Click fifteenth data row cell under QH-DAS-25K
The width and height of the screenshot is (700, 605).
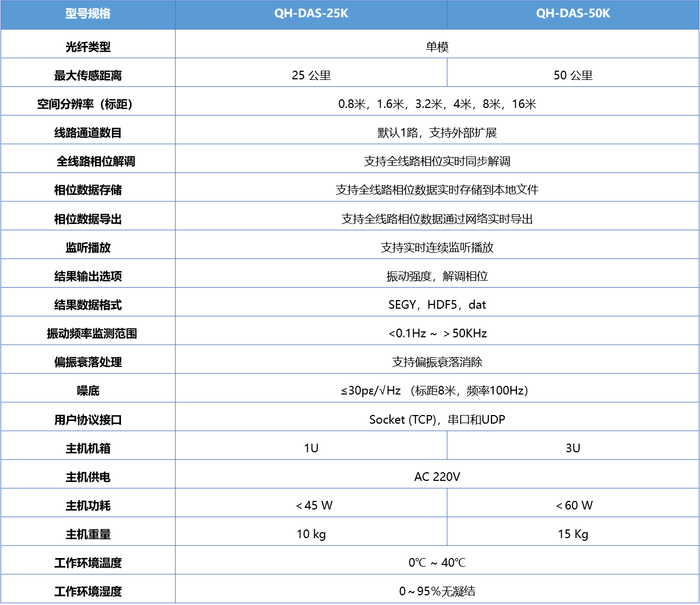[x=311, y=445]
